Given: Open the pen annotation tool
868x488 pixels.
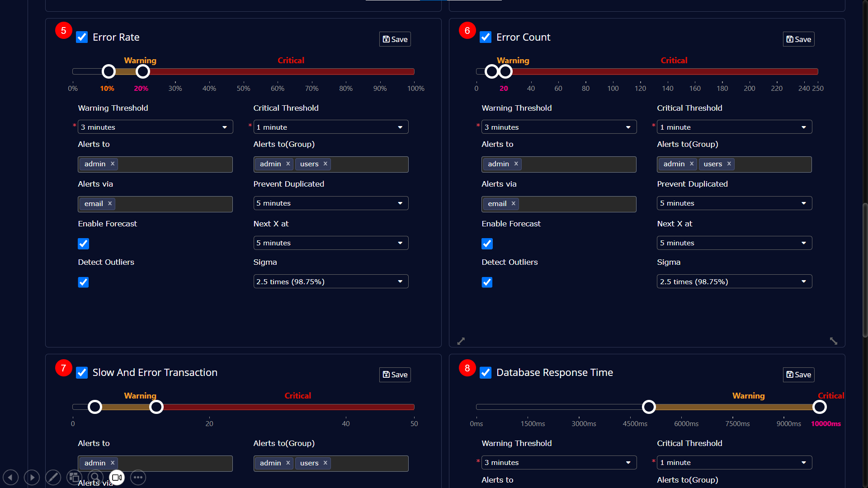Looking at the screenshot, I should [53, 477].
